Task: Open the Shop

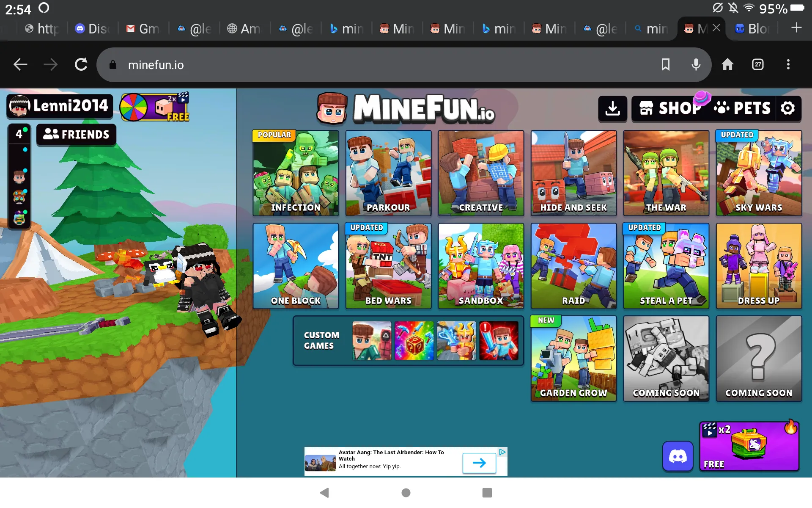Action: pyautogui.click(x=670, y=108)
